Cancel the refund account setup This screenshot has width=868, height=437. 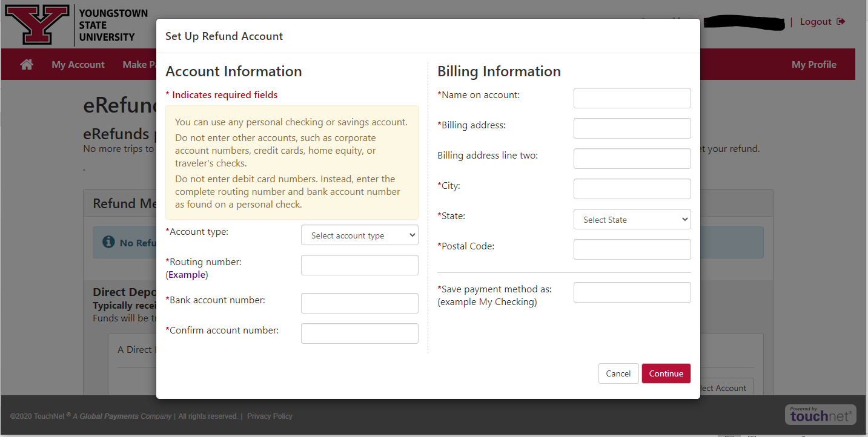tap(618, 373)
